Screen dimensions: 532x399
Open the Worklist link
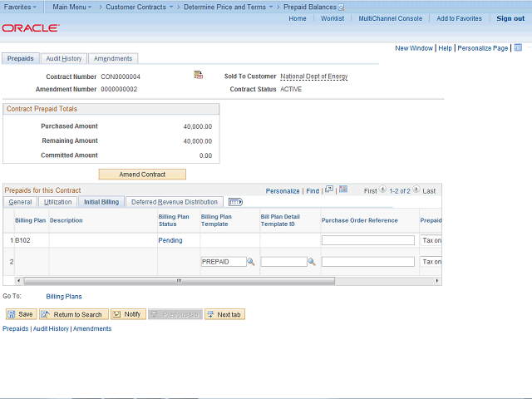pos(332,18)
